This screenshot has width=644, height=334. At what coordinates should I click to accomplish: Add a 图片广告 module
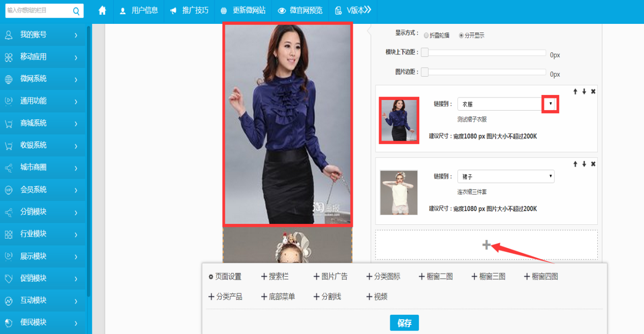[330, 277]
